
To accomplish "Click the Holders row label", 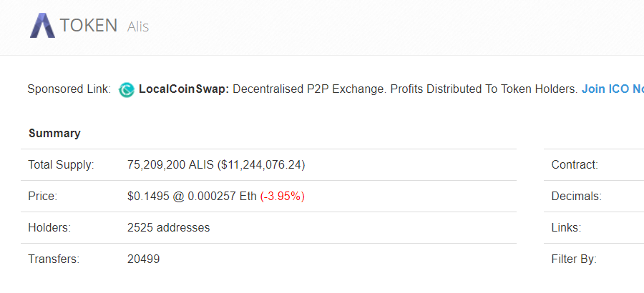I will point(49,227).
